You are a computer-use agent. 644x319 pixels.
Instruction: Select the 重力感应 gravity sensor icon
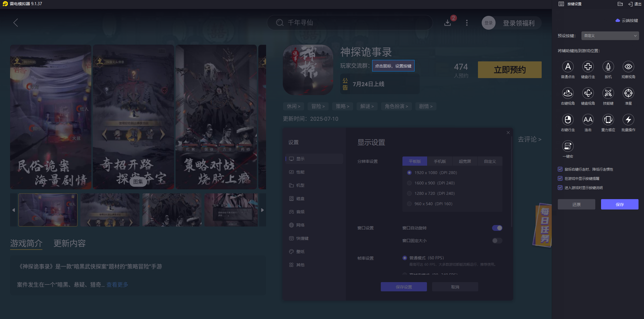click(x=608, y=120)
